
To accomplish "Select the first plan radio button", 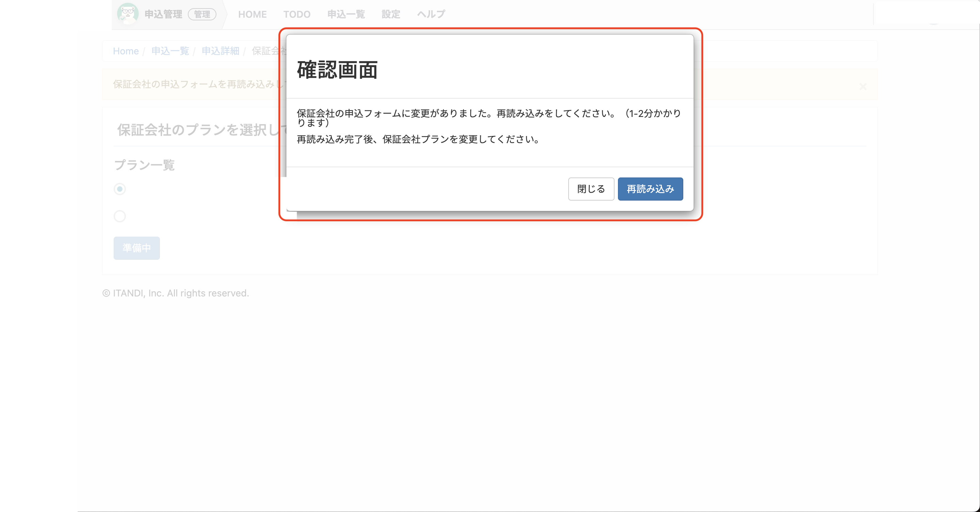I will point(120,189).
